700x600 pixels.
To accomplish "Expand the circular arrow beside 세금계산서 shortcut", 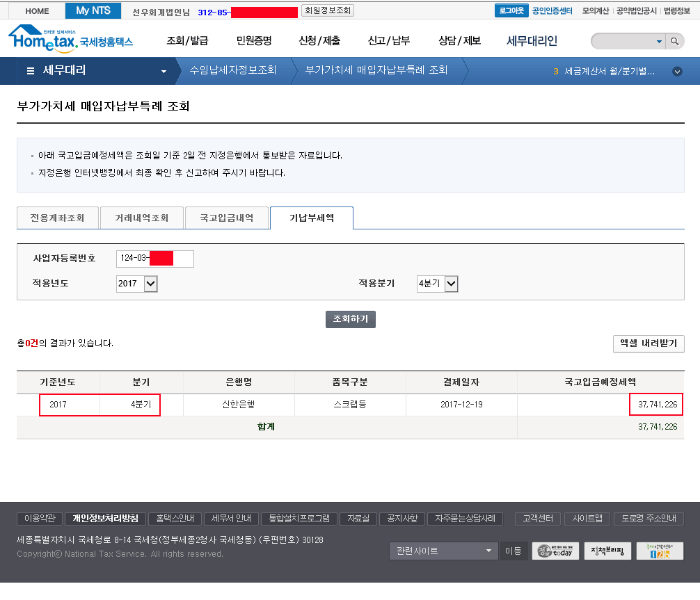I will 677,71.
